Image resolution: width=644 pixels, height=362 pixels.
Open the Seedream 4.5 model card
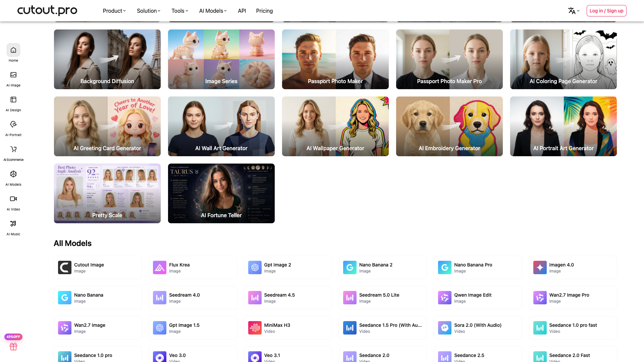point(288,298)
